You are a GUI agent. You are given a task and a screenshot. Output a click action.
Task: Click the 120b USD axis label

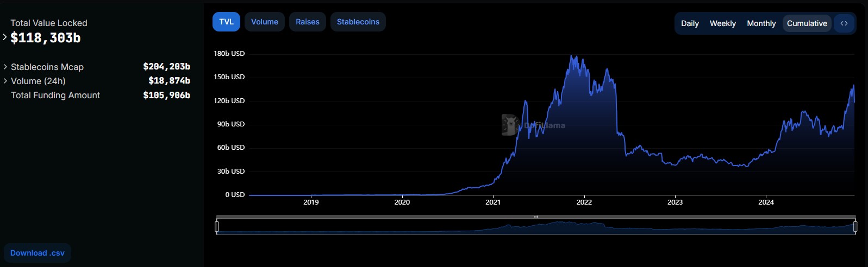229,101
